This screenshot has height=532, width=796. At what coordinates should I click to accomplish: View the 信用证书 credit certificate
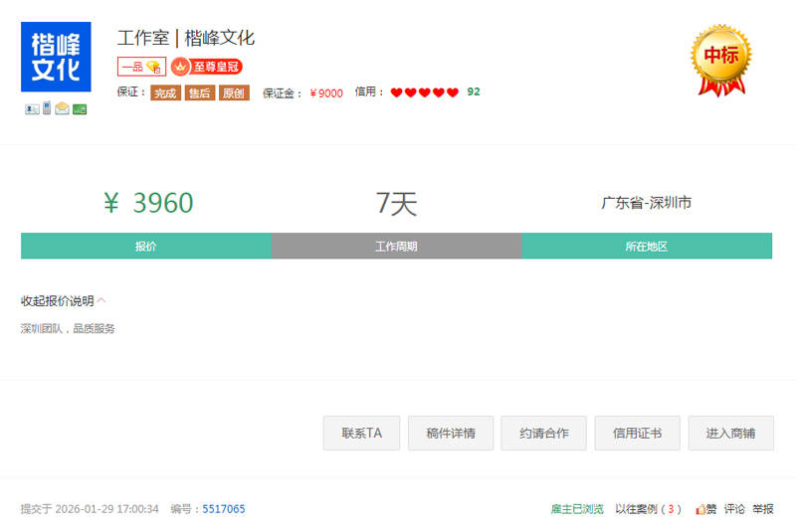(x=638, y=434)
